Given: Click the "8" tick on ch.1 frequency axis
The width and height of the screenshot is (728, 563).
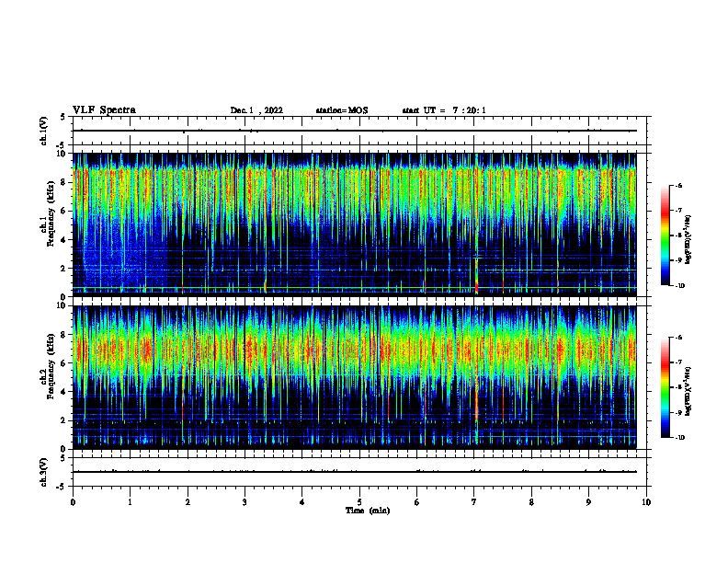Looking at the screenshot, I should point(65,182).
